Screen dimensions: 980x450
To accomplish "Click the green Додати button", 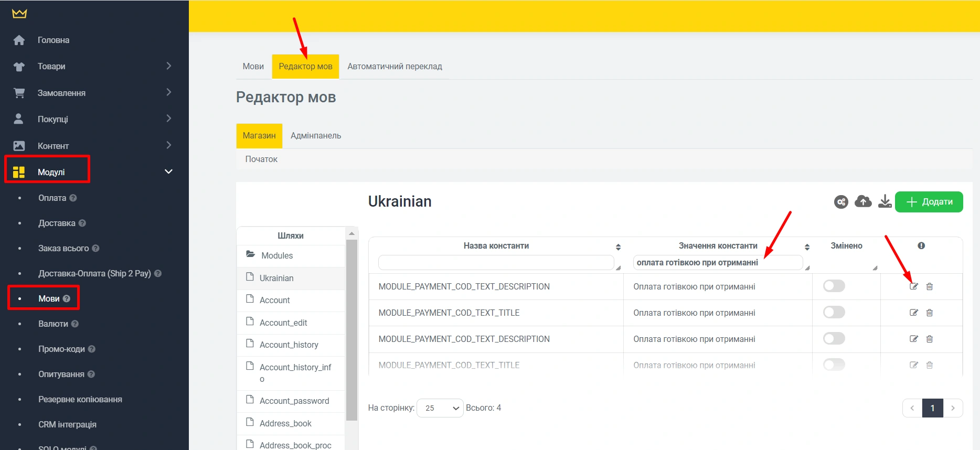I will (x=929, y=202).
